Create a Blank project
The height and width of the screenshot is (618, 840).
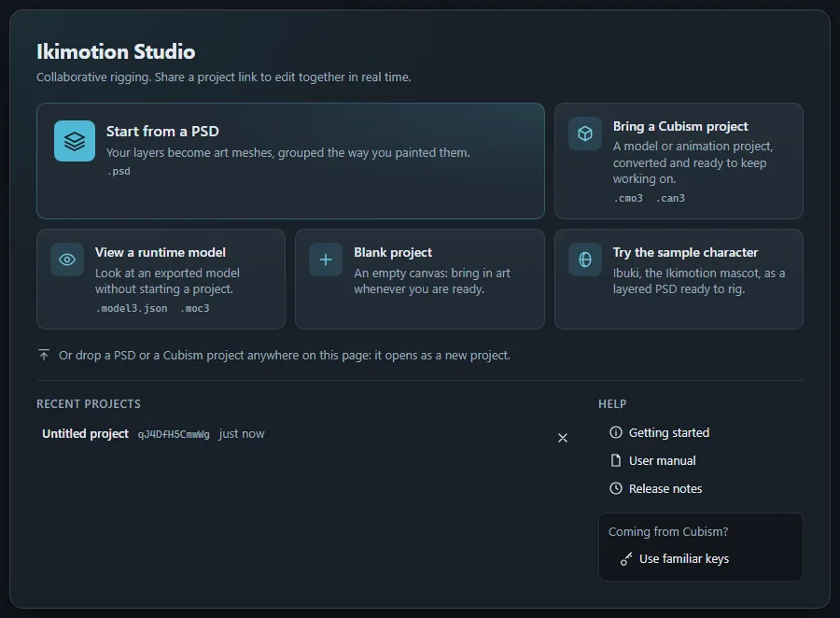419,279
